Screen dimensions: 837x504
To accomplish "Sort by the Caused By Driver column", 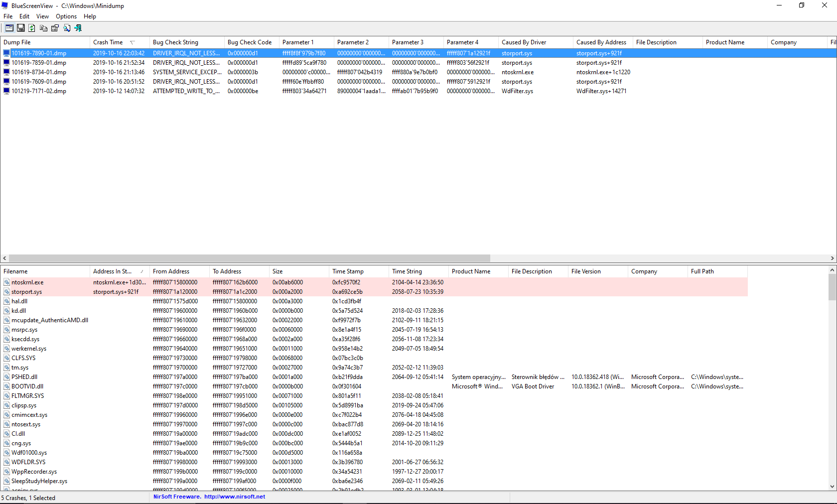I will point(536,42).
